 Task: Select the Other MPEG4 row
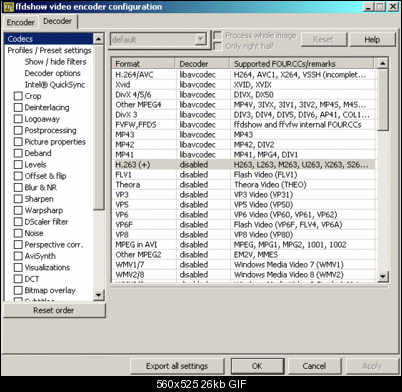[x=244, y=105]
